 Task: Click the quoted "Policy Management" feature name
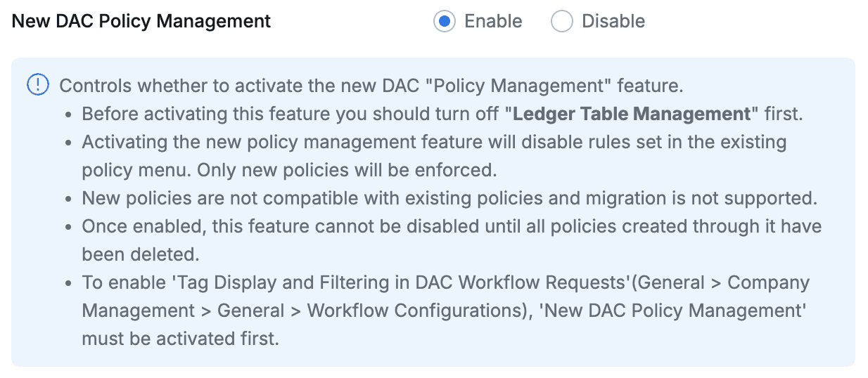pos(519,86)
